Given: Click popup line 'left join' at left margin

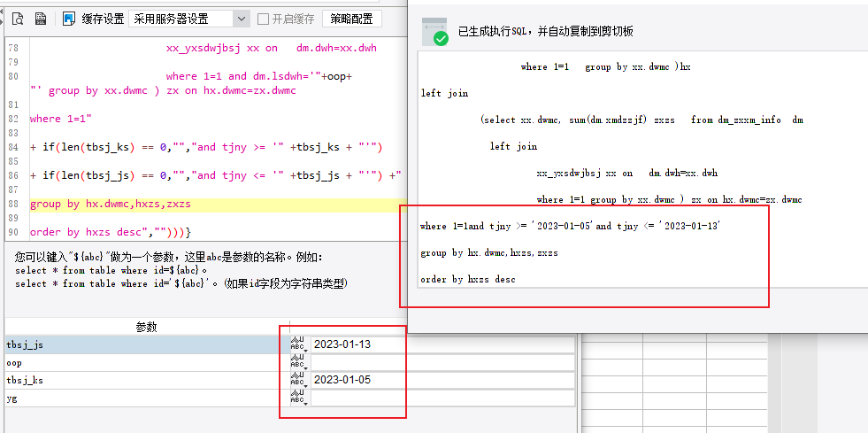Looking at the screenshot, I should coord(444,93).
